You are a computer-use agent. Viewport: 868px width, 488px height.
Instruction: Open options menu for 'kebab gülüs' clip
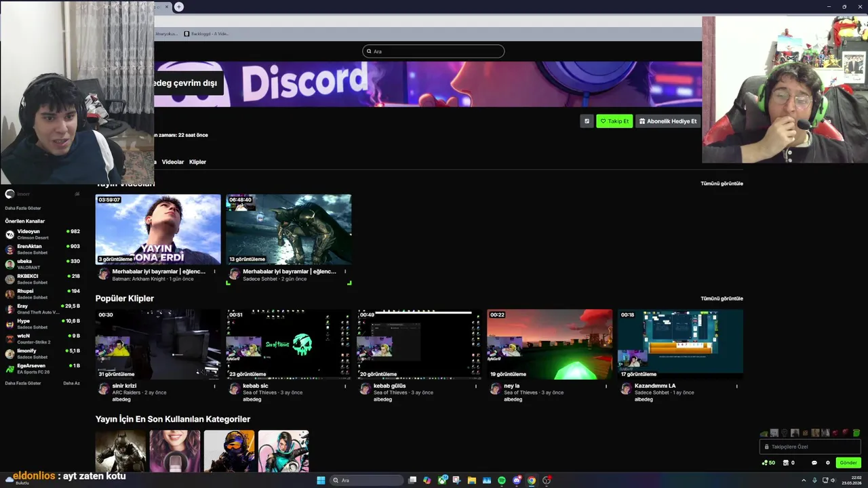[476, 386]
